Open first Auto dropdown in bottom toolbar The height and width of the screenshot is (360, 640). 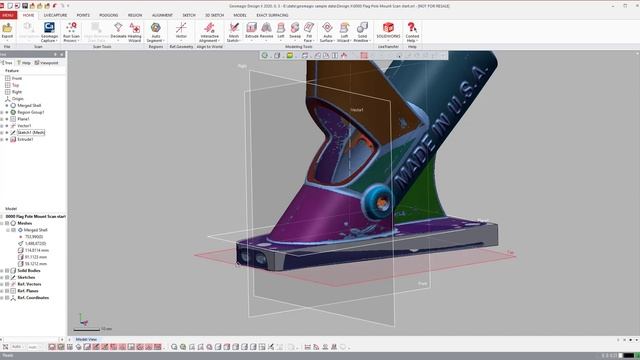(18, 347)
